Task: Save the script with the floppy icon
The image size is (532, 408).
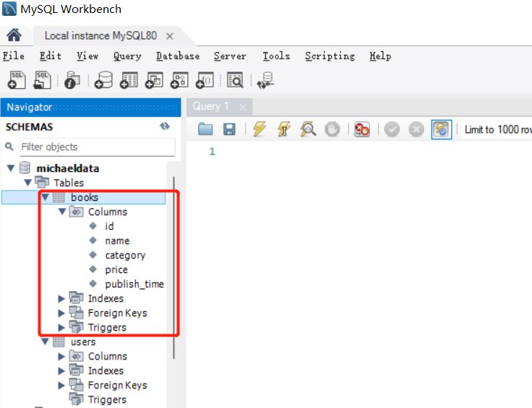Action: pyautogui.click(x=229, y=129)
